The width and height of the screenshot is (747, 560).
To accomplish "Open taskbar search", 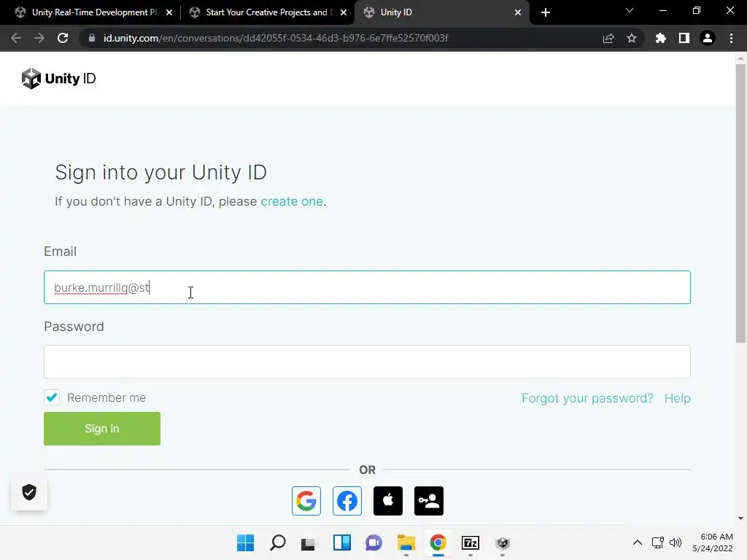I will [x=278, y=542].
